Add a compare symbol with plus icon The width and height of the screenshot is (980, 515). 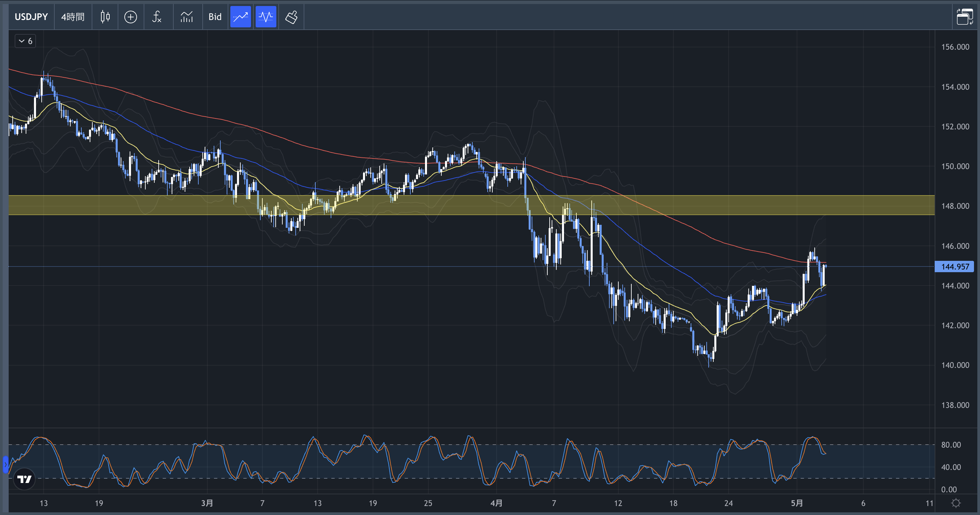pyautogui.click(x=130, y=17)
